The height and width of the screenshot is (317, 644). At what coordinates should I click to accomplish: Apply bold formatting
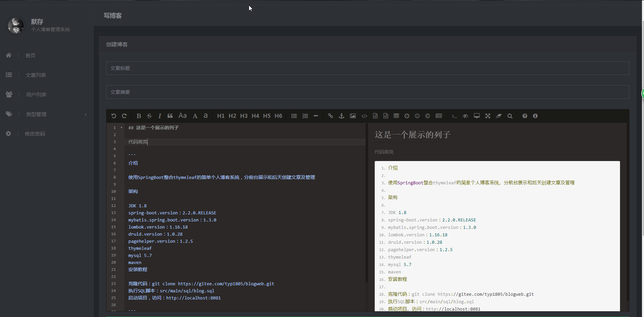coord(139,116)
